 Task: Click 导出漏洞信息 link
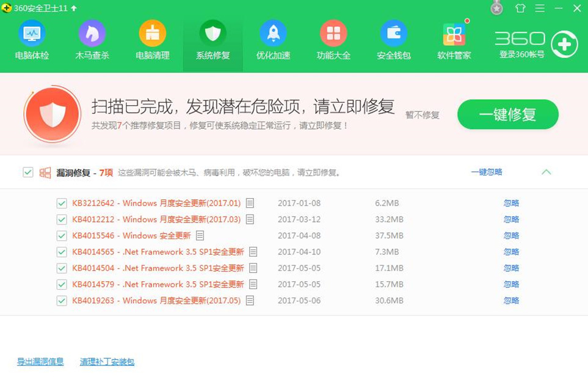tap(40, 362)
